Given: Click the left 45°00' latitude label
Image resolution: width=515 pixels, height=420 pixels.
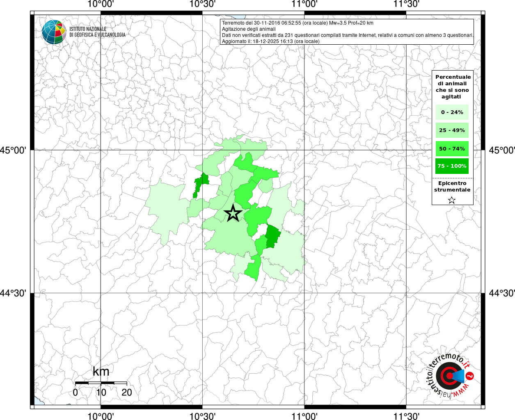Looking at the screenshot, I should (x=14, y=150).
